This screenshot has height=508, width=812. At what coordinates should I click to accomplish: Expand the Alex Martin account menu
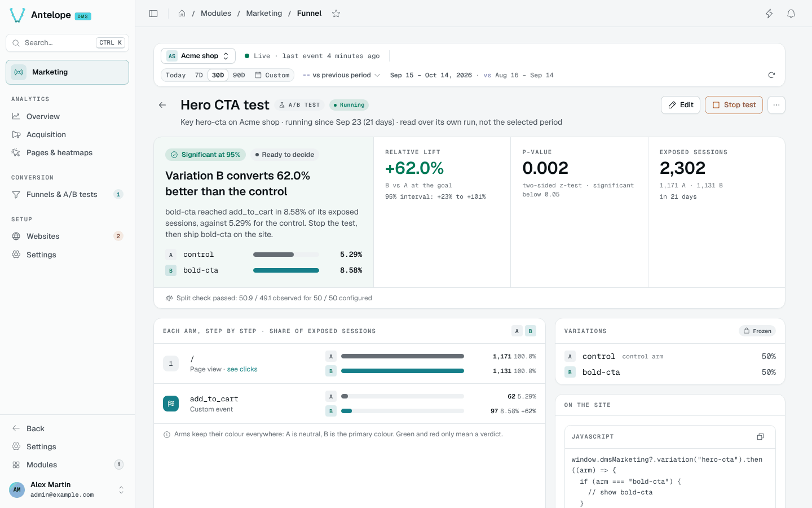point(67,489)
